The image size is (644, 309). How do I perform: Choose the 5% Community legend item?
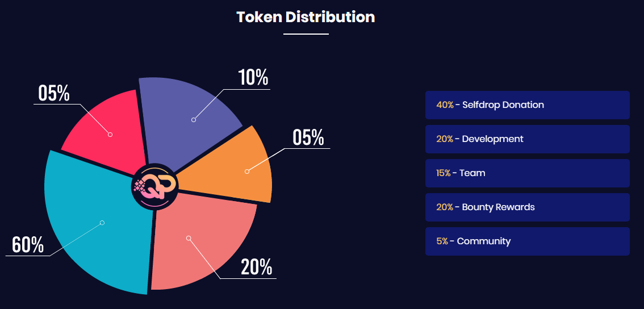coord(528,241)
